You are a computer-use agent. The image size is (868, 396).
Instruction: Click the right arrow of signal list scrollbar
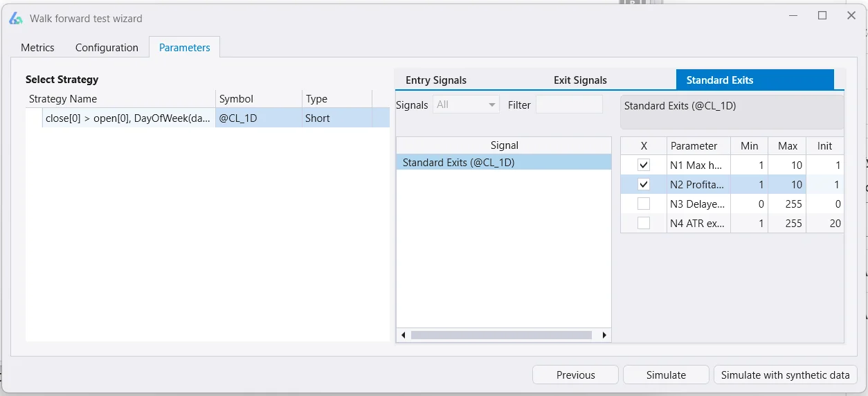pyautogui.click(x=604, y=335)
